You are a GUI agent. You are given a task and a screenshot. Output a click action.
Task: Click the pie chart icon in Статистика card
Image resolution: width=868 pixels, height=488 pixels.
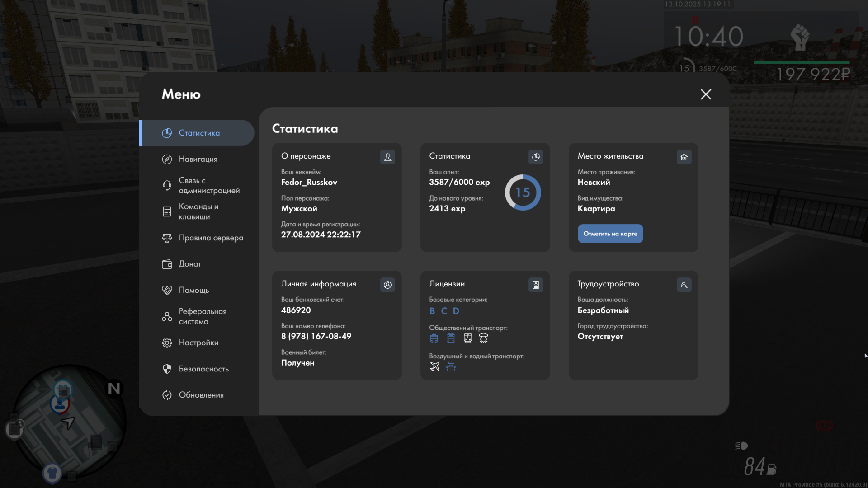pos(536,157)
